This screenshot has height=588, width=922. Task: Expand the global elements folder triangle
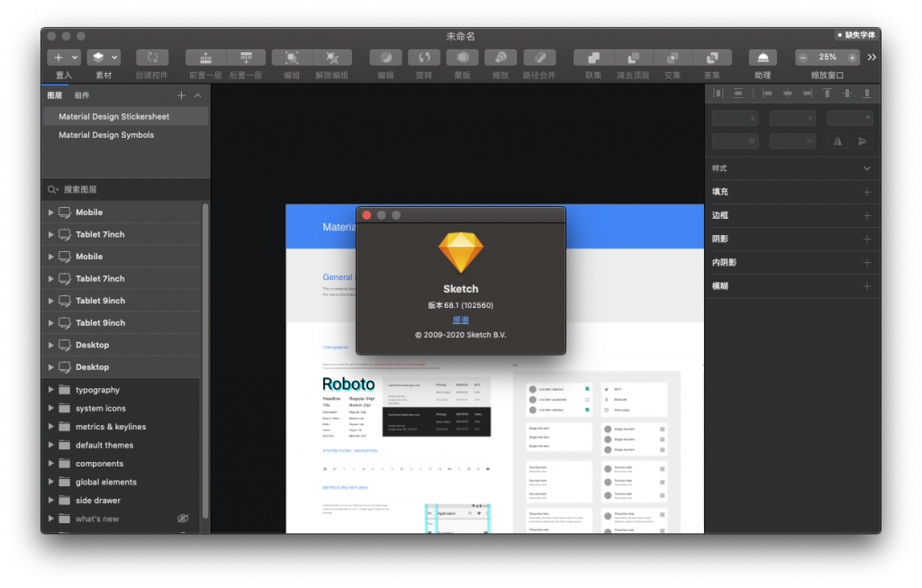tap(51, 482)
